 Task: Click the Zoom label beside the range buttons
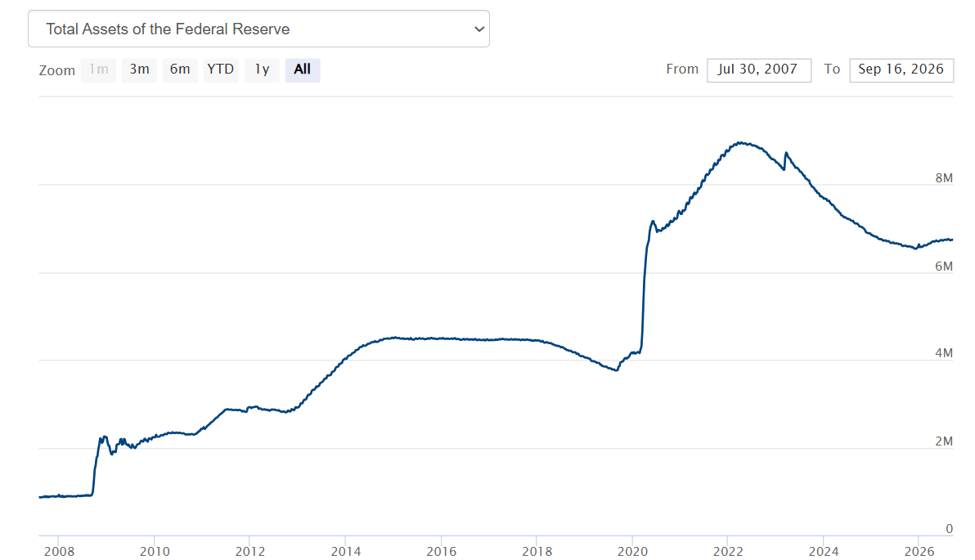[x=56, y=70]
